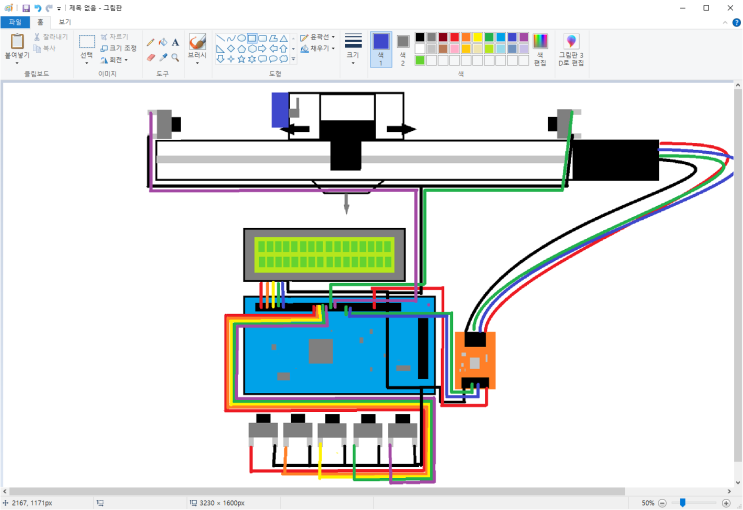
Task: Select the Magnifier tool
Action: (x=175, y=57)
